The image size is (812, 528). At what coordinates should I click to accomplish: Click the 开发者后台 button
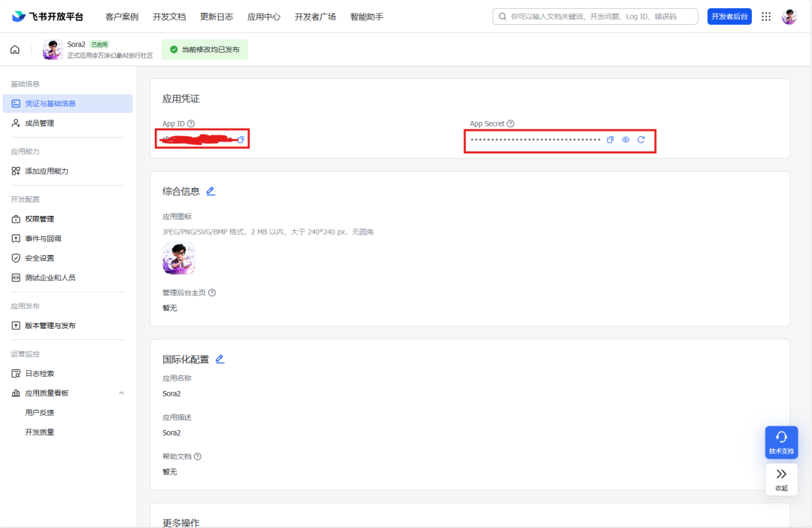pos(729,17)
